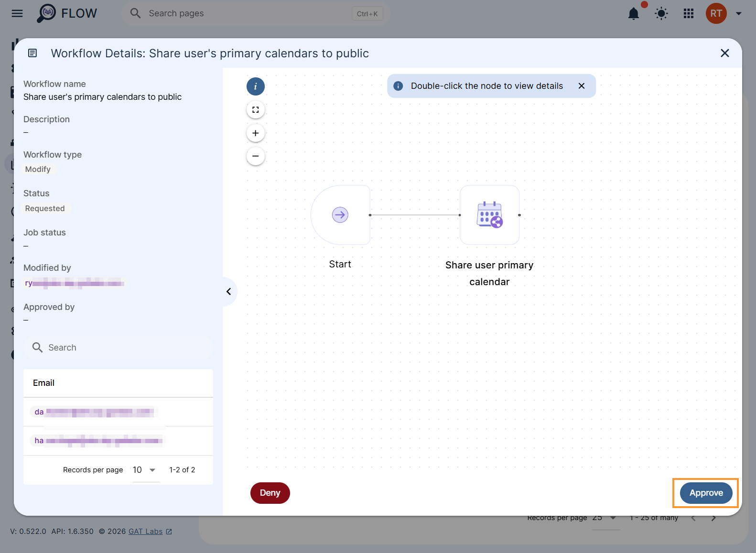Click the Requested status chip

click(x=45, y=209)
